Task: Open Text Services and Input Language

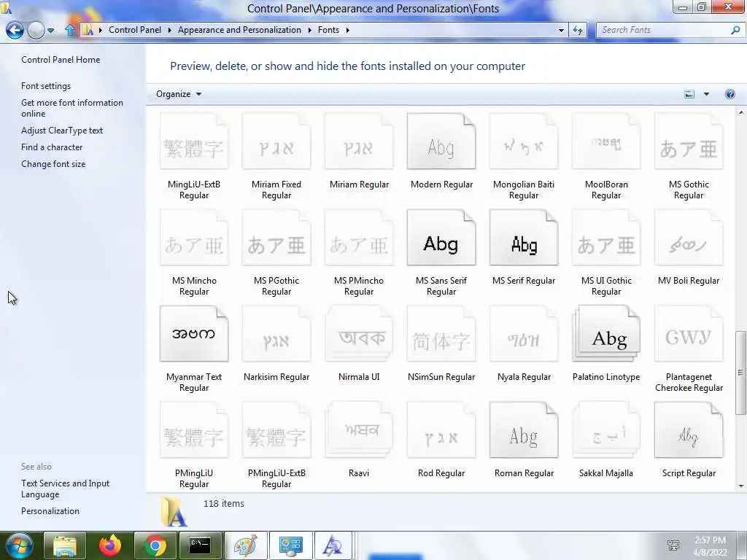Action: point(65,489)
